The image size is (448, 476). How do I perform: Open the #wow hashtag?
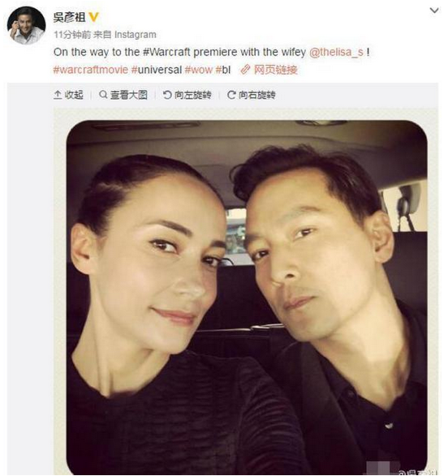(198, 70)
